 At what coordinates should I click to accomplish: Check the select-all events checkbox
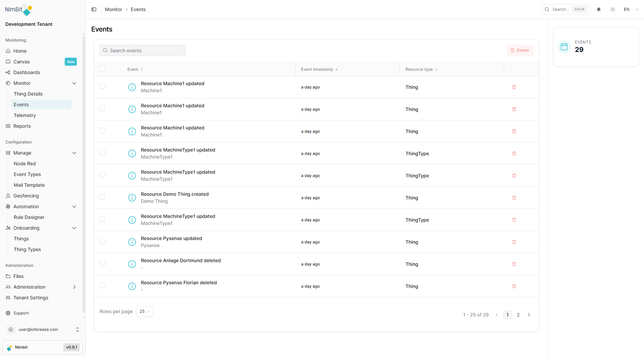102,69
